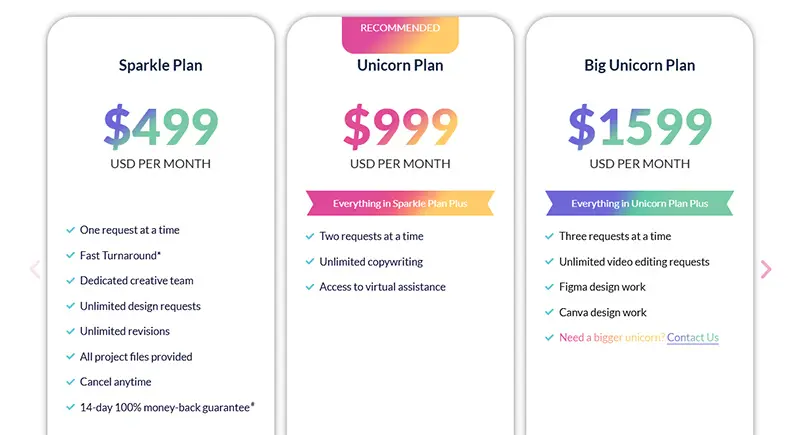This screenshot has width=800, height=435.
Task: Click the RECOMMENDED badge on Unicorn Plan
Action: click(x=400, y=30)
